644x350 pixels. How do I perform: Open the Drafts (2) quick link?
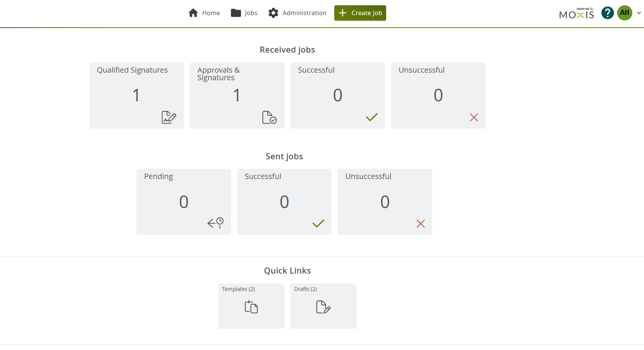(x=306, y=289)
